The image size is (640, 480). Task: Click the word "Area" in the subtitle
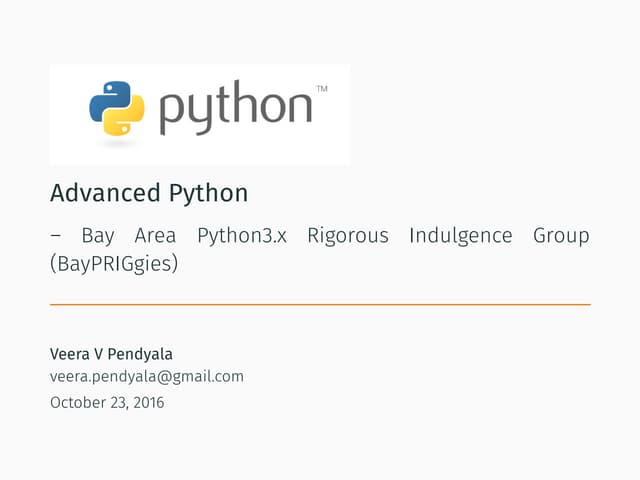[x=155, y=237]
